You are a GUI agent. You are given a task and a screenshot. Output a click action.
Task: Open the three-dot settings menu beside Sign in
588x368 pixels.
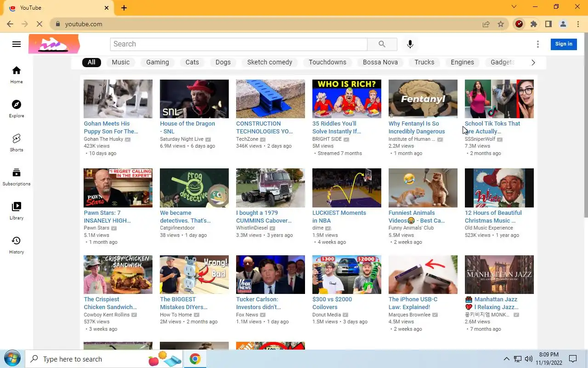538,44
